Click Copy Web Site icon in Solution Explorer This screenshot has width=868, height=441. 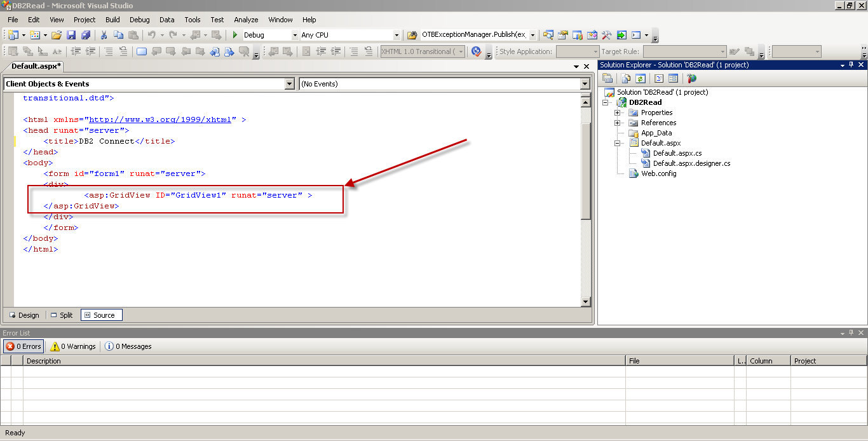691,78
